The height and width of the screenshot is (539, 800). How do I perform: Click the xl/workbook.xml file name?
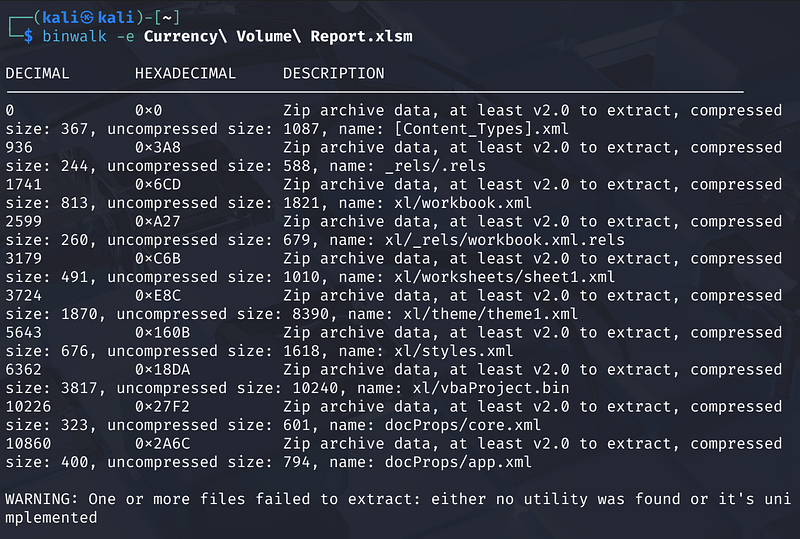point(463,203)
